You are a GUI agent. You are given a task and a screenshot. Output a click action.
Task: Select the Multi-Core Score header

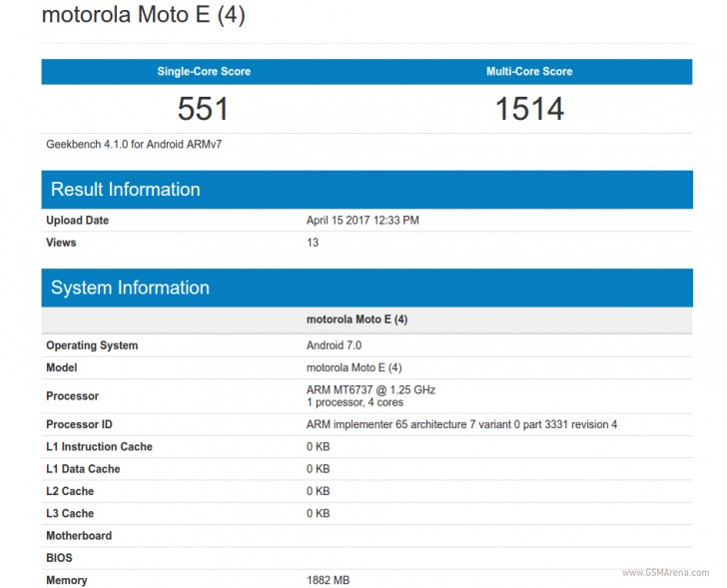[529, 72]
